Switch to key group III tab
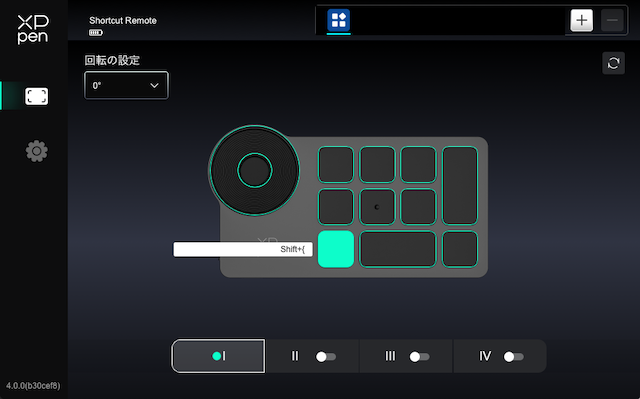Screen dimensions: 640x399 (x=390, y=356)
